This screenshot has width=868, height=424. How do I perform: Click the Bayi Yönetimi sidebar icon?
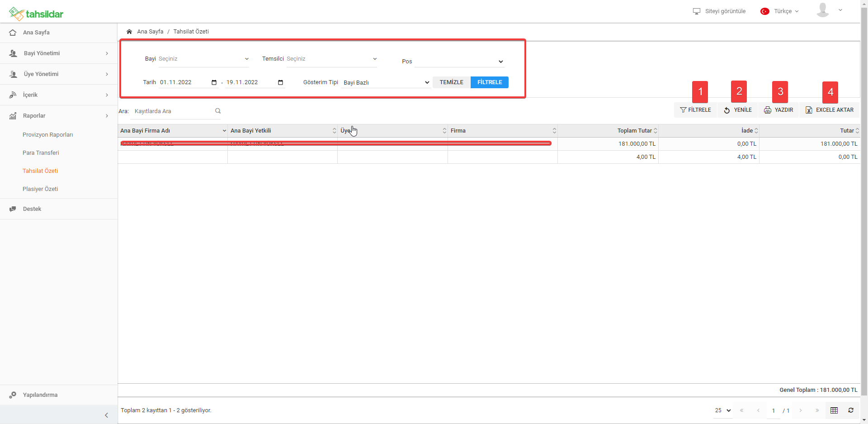[x=13, y=53]
